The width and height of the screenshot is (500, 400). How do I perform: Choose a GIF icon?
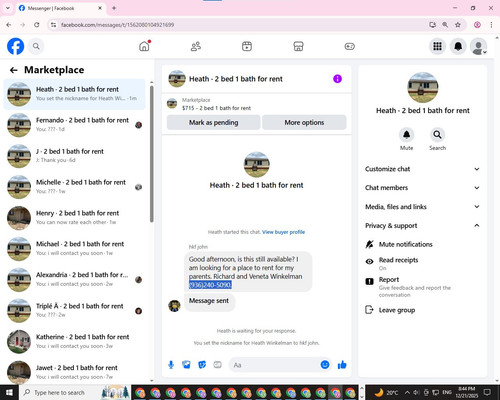click(217, 365)
